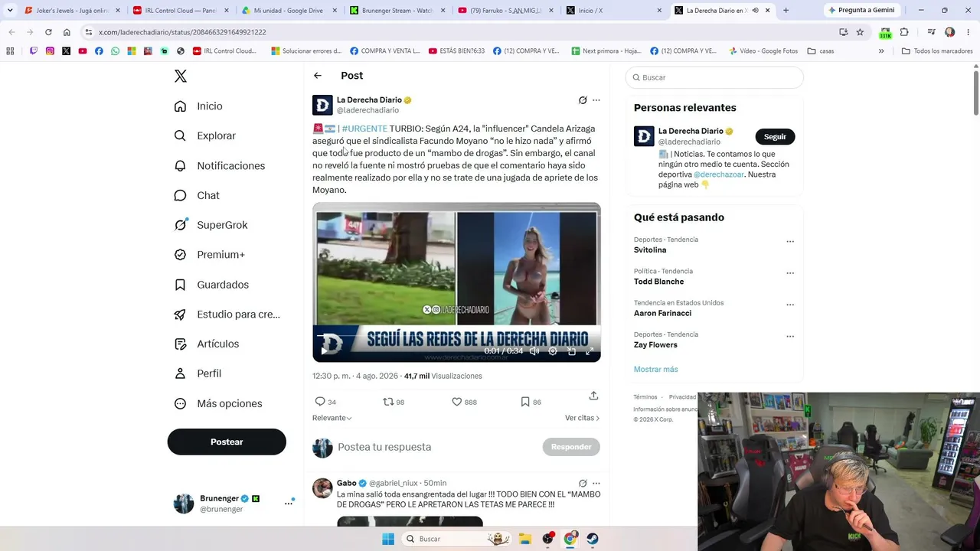Open Explorar in the sidebar
Screen dimensions: 980x551
(x=204, y=135)
